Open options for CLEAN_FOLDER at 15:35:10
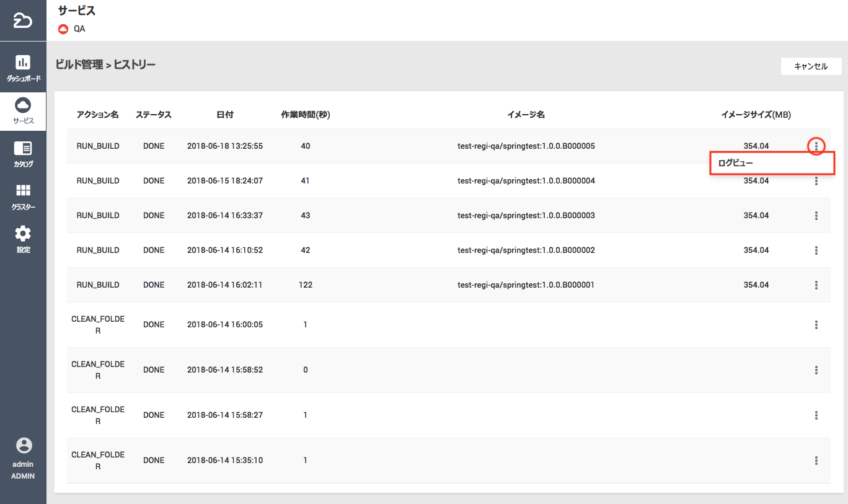This screenshot has width=848, height=504. (816, 461)
